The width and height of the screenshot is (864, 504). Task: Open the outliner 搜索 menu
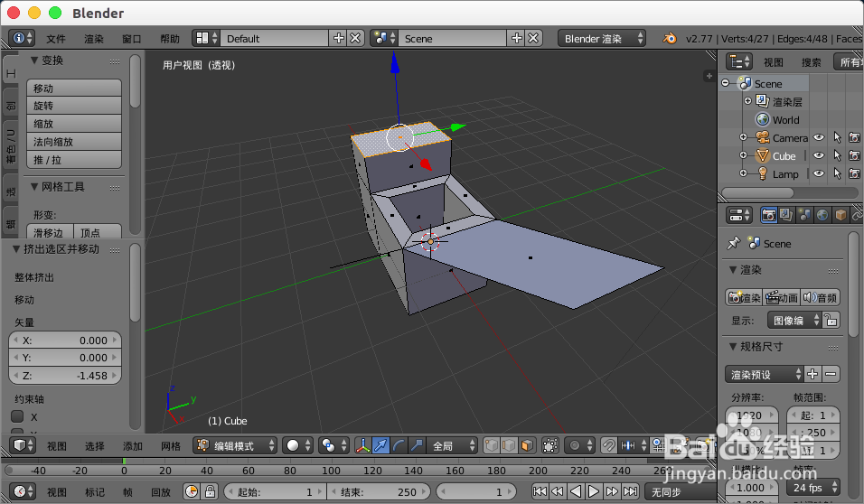pyautogui.click(x=811, y=62)
